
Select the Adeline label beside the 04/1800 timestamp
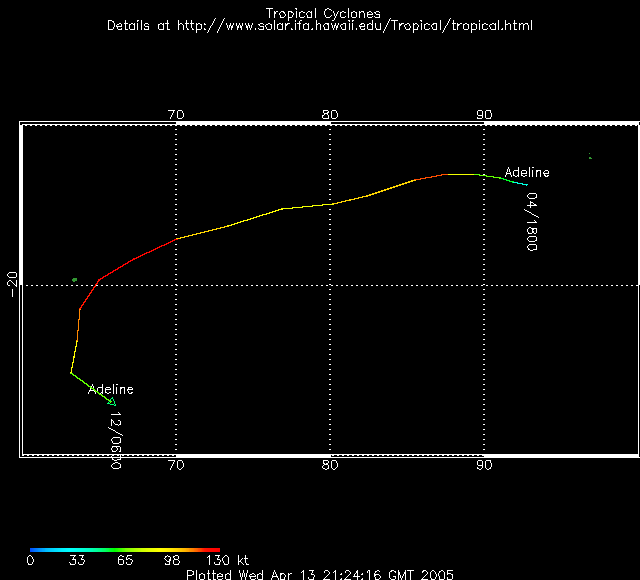(526, 173)
